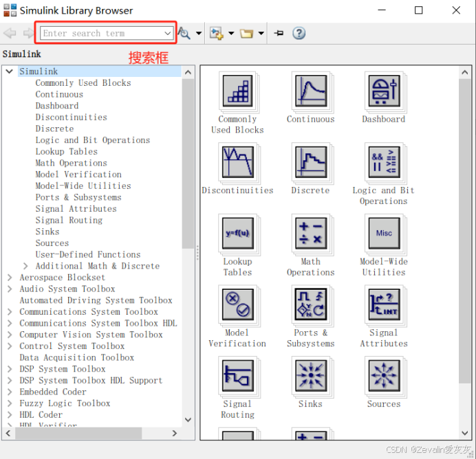Expand the HDL Coder node

(10, 415)
